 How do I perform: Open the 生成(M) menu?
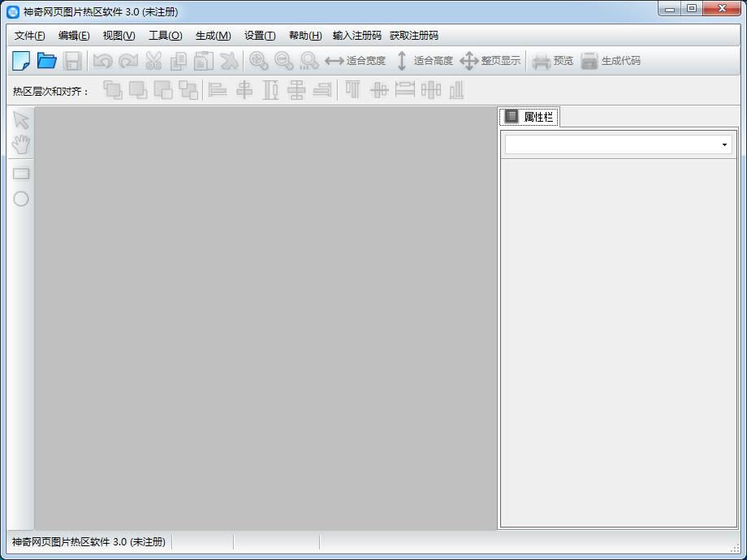pyautogui.click(x=214, y=36)
